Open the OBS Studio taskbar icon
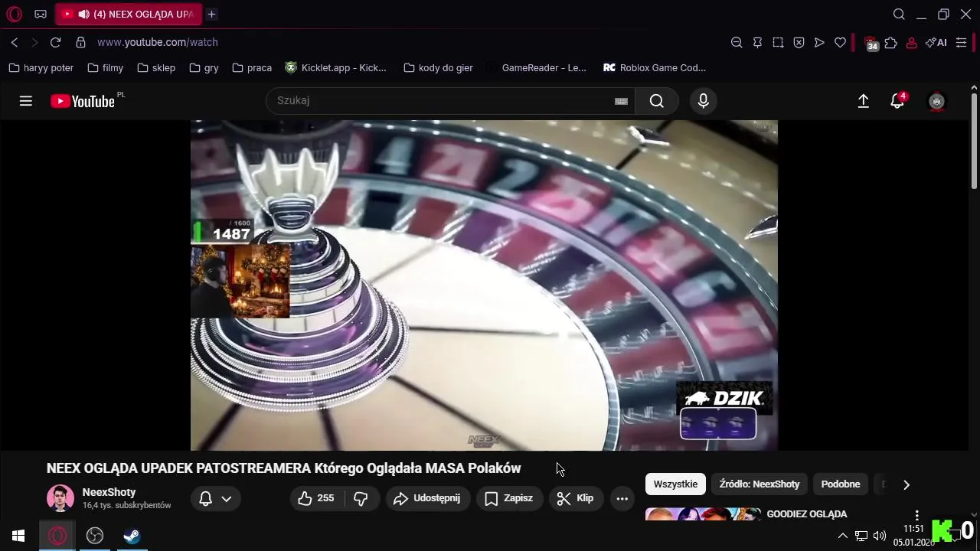This screenshot has width=980, height=551. (x=95, y=536)
